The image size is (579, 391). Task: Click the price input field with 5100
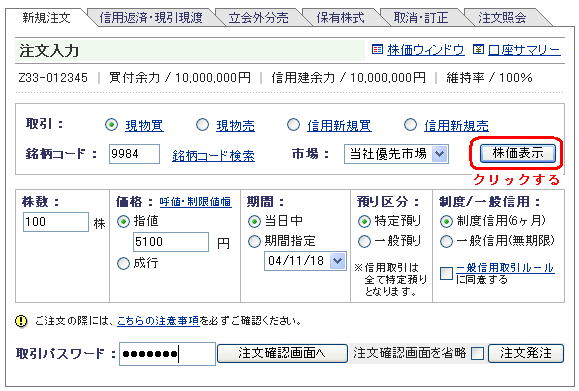pyautogui.click(x=171, y=242)
